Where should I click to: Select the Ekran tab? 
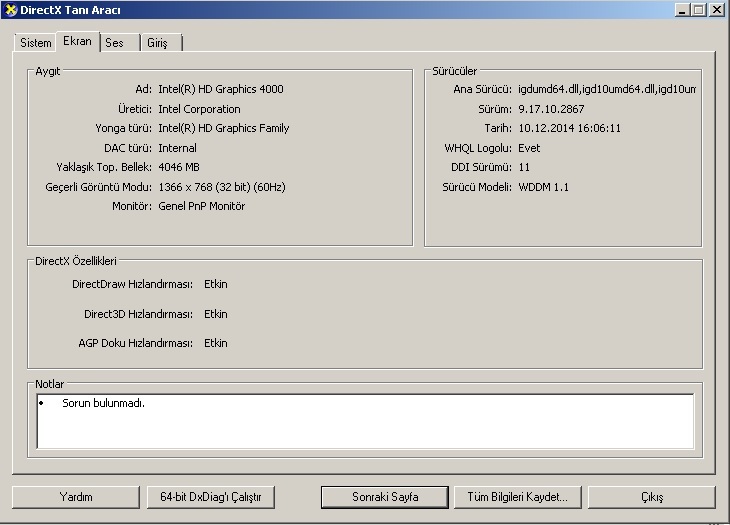coord(77,41)
